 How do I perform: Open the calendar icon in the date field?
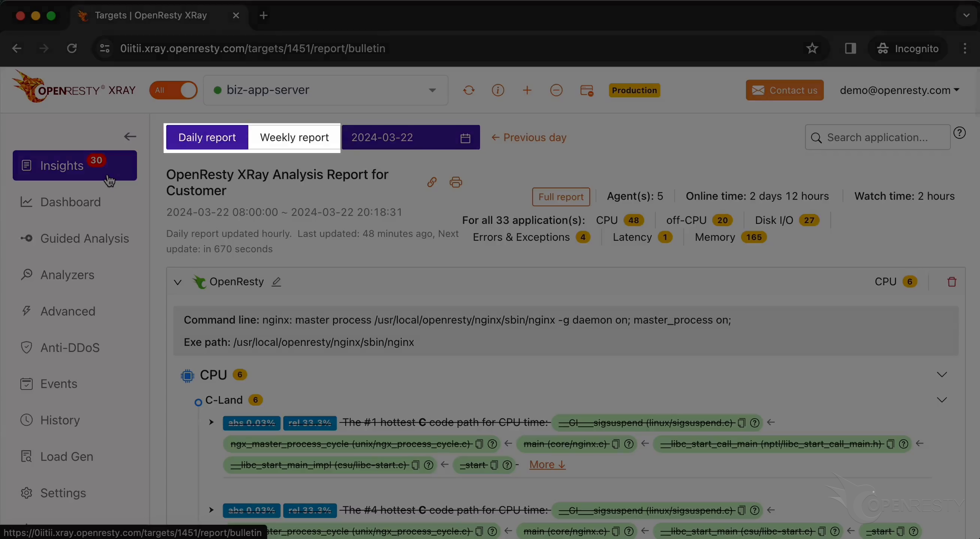[x=465, y=138]
